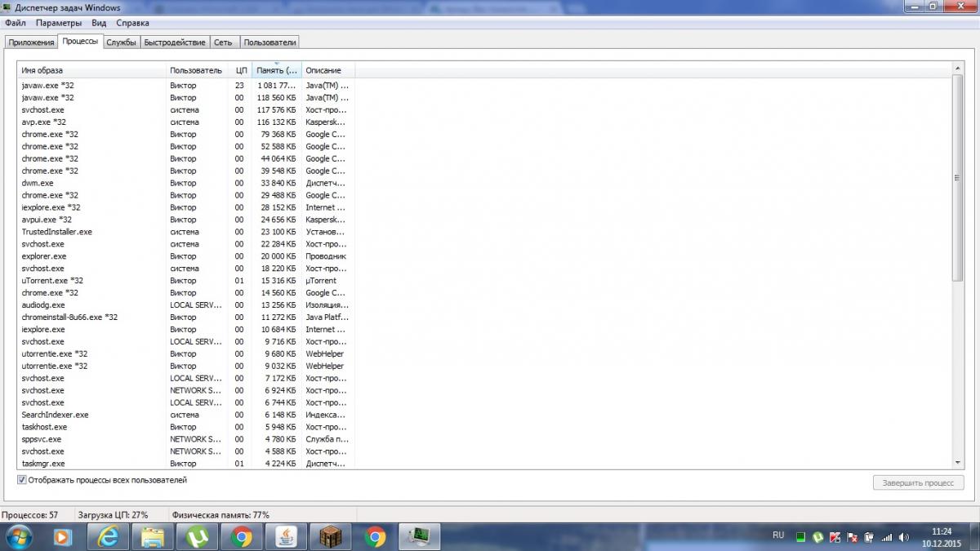Screen dimensions: 980x551
Task: Click the 'Завершить процесс' button
Action: coord(918,482)
